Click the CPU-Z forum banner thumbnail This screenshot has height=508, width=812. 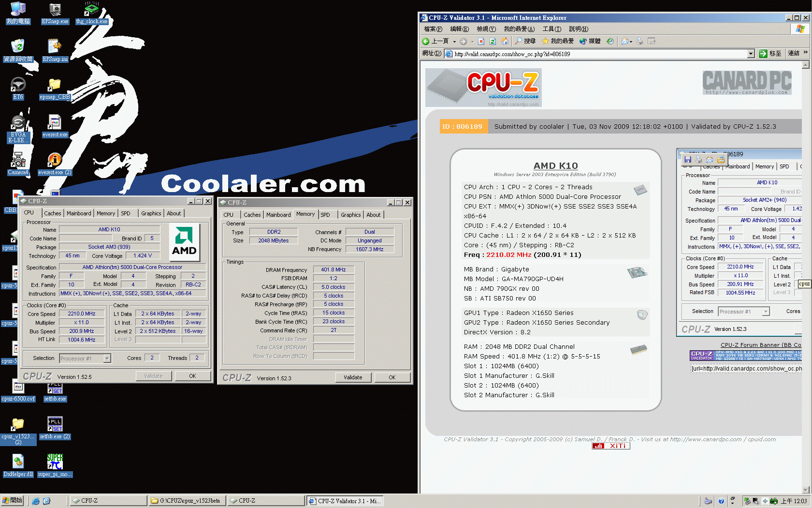(746, 356)
